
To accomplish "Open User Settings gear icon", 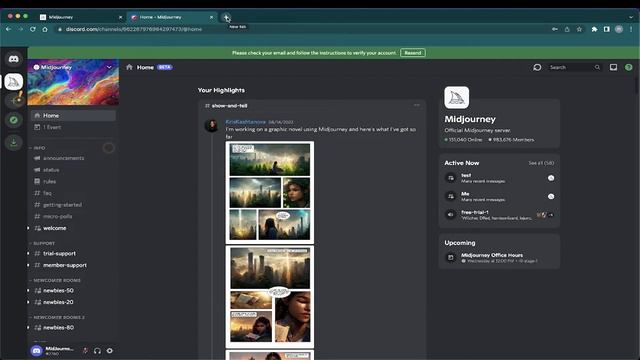I will pyautogui.click(x=109, y=351).
